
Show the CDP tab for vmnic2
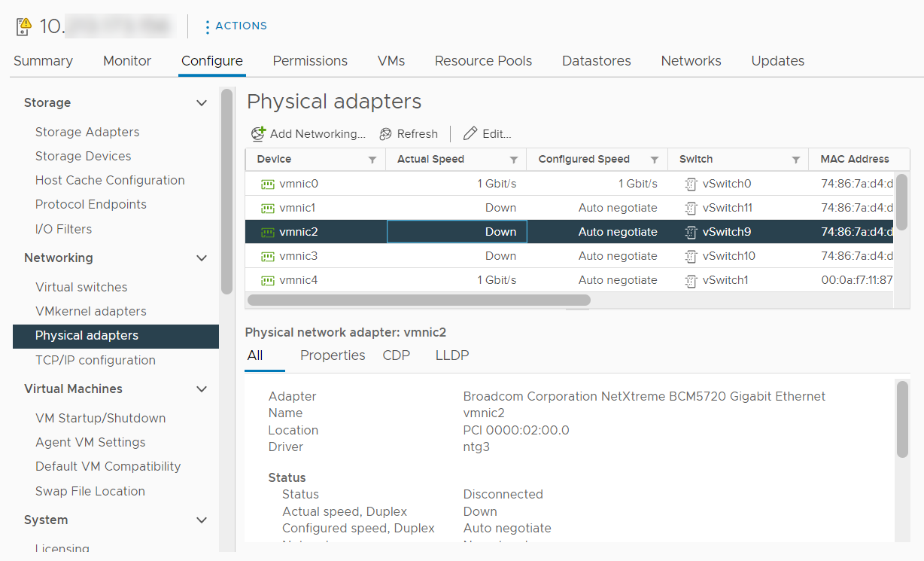coord(397,355)
